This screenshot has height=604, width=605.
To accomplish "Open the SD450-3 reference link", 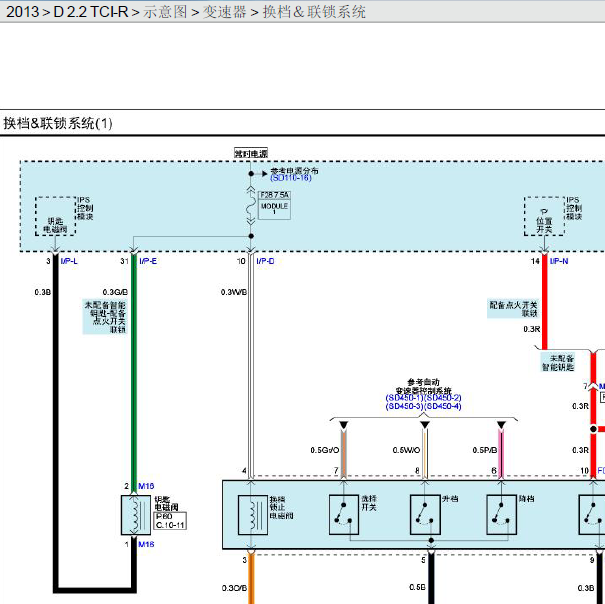I will pyautogui.click(x=404, y=406).
